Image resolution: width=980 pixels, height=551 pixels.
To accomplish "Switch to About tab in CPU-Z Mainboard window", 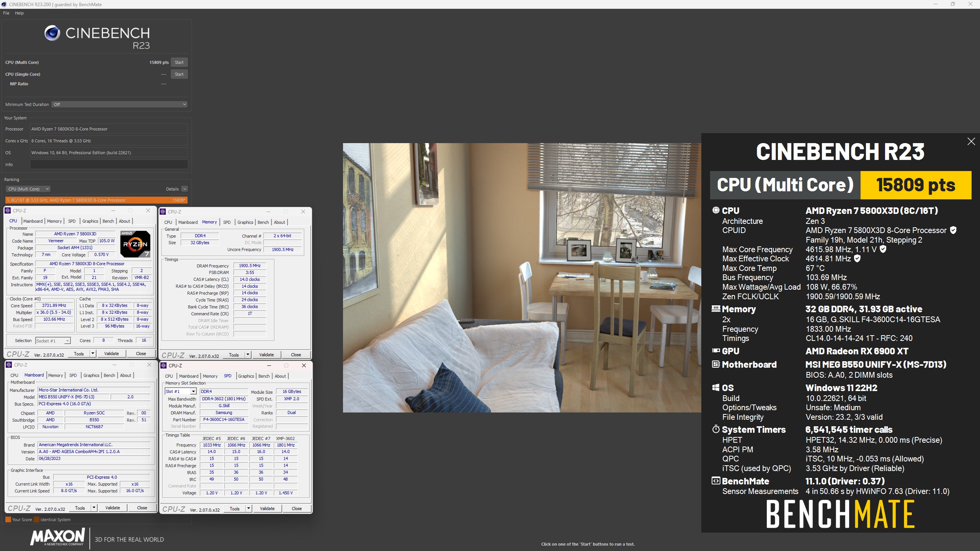I will [x=126, y=375].
